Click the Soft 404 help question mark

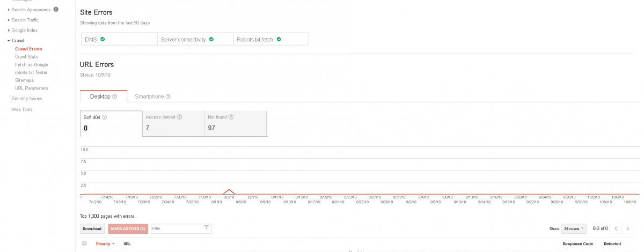[x=104, y=117]
